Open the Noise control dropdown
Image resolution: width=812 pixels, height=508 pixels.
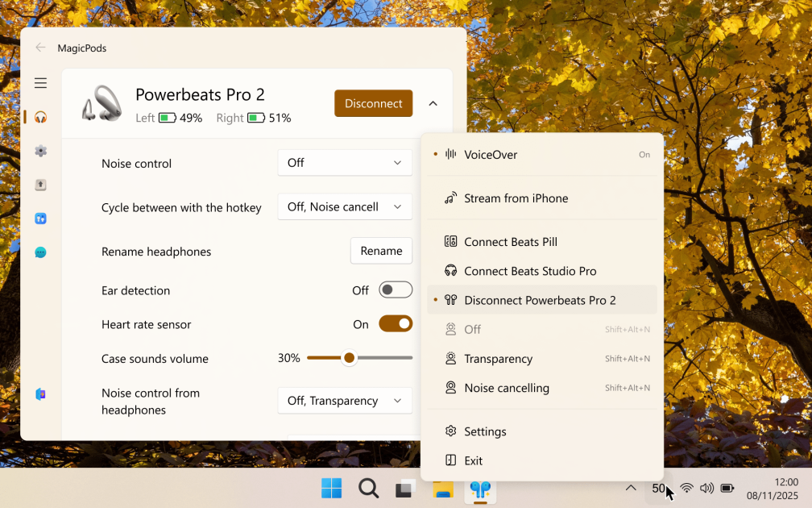click(x=345, y=163)
